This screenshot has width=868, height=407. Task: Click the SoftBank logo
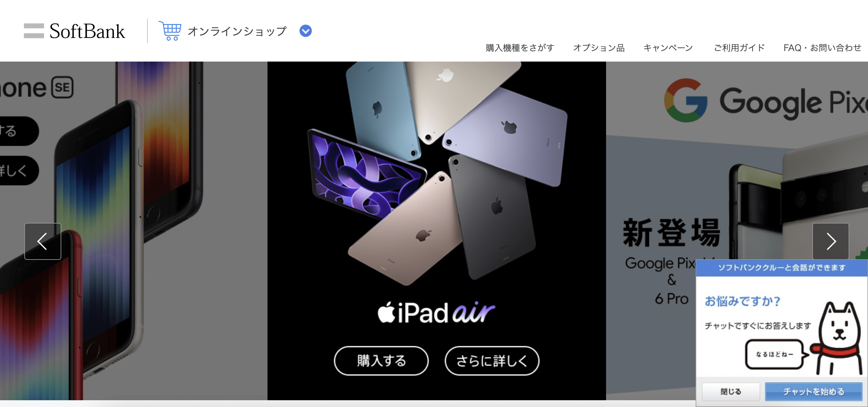point(74,31)
